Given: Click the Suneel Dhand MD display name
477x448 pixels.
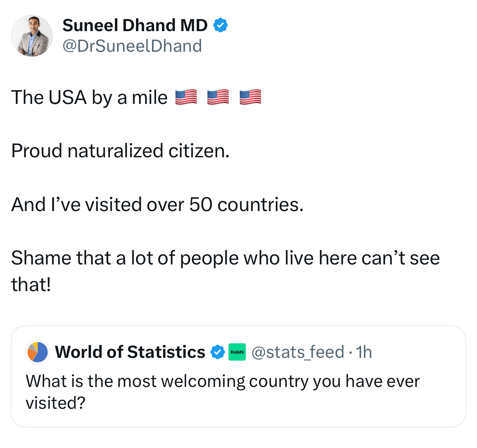Looking at the screenshot, I should point(135,25).
